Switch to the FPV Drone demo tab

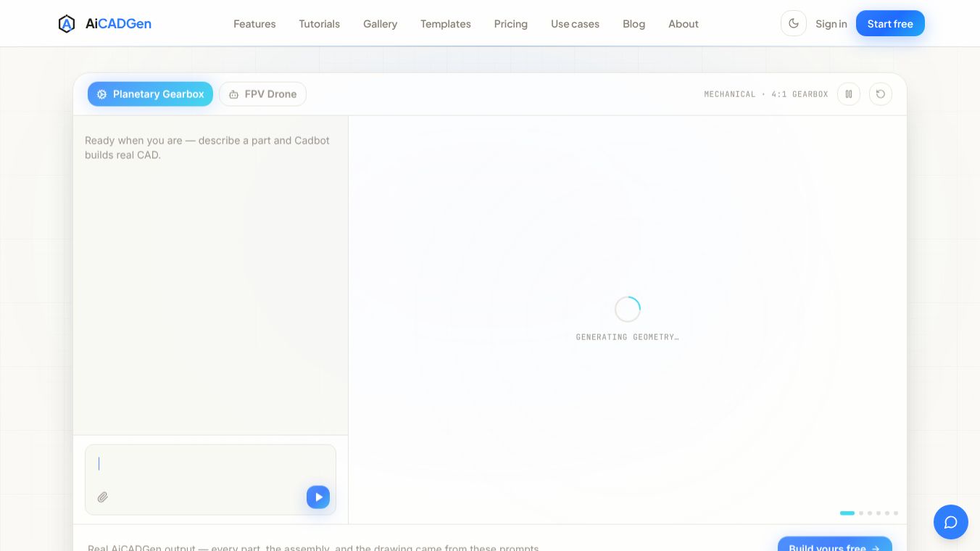[262, 94]
